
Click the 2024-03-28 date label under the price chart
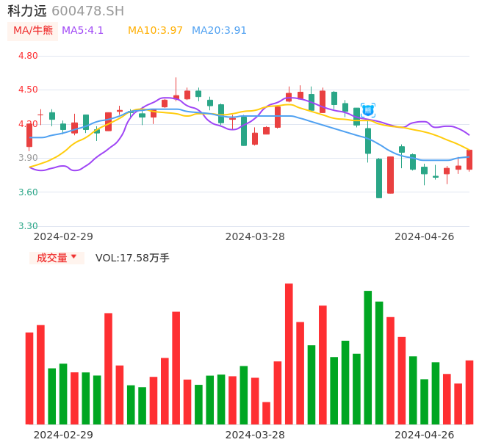[255, 236]
